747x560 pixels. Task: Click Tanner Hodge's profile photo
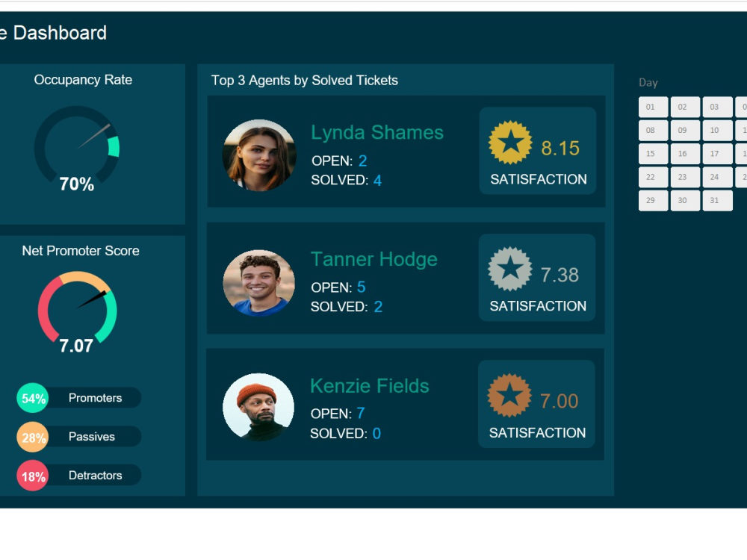pyautogui.click(x=258, y=281)
